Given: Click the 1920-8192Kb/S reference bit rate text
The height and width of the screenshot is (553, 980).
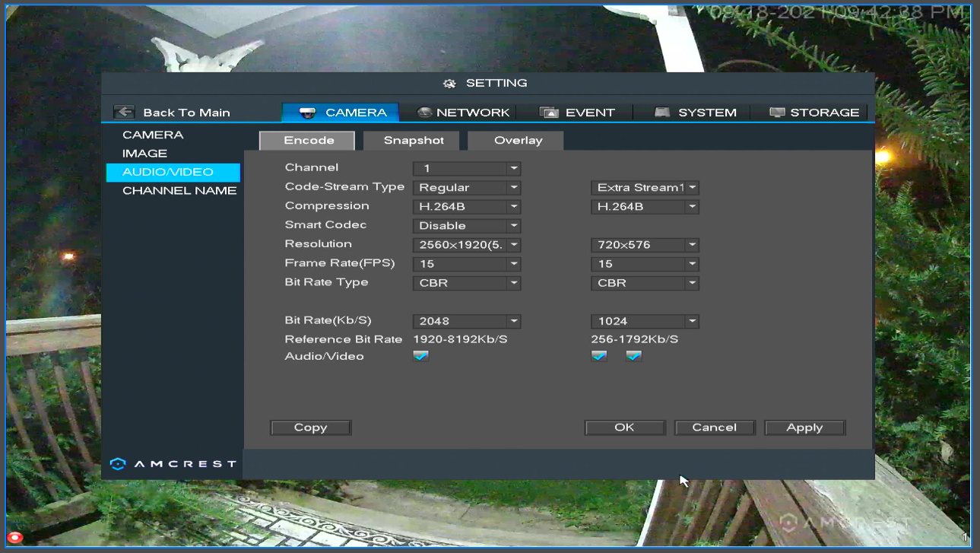Looking at the screenshot, I should tap(461, 339).
